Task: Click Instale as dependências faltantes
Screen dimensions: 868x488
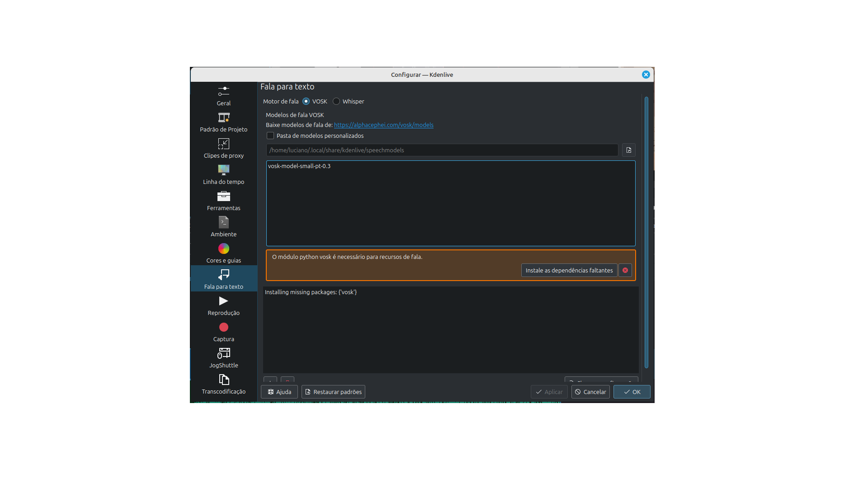Action: (569, 270)
